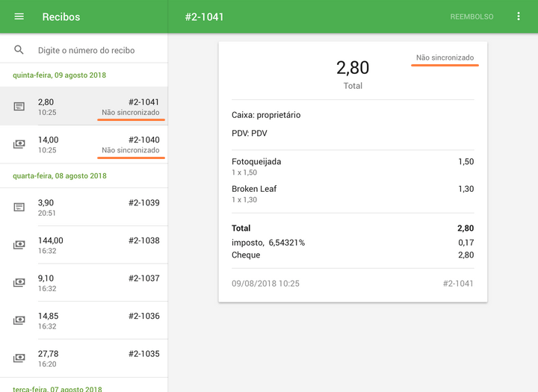Viewport: 538px width, 392px height.
Task: Click the Broken Leaf item line
Action: click(x=352, y=194)
